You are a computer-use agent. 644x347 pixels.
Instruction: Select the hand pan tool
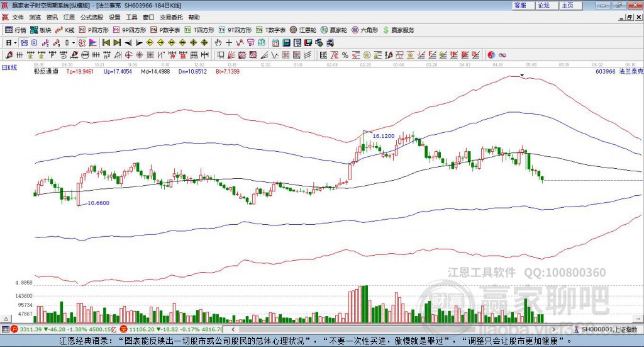click(x=218, y=43)
